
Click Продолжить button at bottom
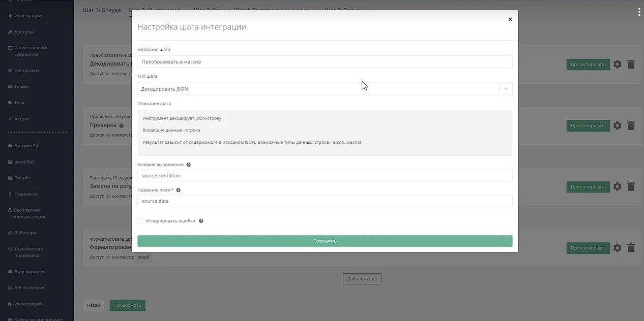[x=127, y=305]
